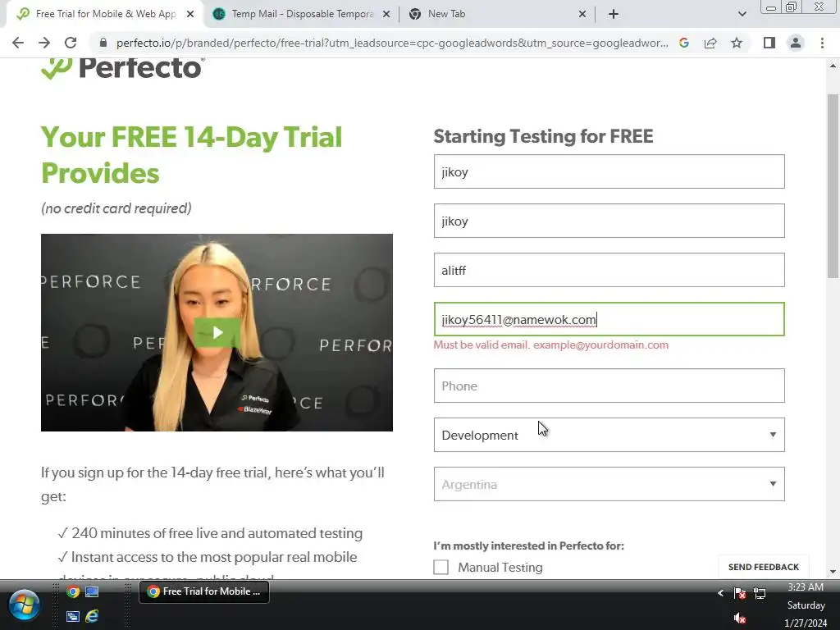
Task: Click the scrollbar up arrow
Action: (x=833, y=66)
